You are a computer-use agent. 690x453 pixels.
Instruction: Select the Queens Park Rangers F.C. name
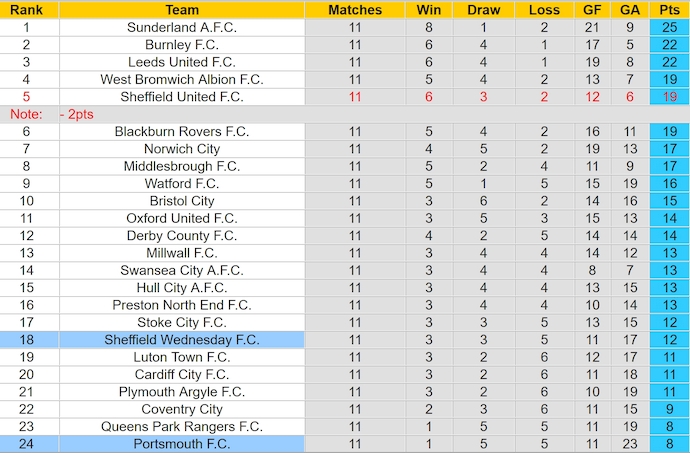point(182,427)
